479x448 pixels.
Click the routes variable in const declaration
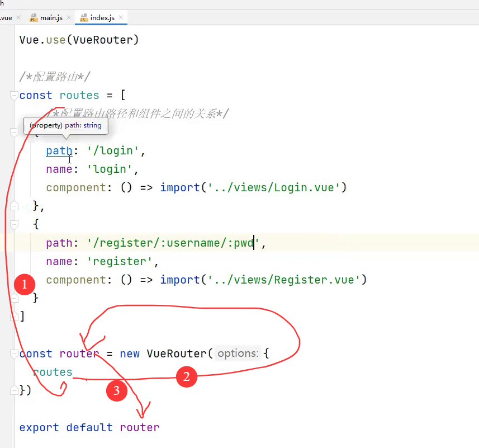tap(79, 95)
